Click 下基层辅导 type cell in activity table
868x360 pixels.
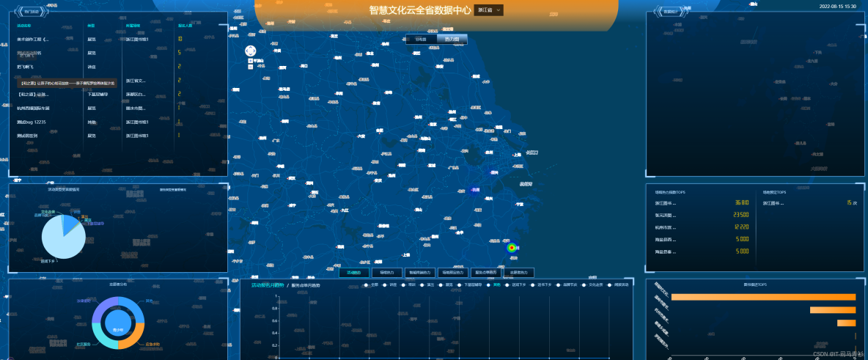[x=98, y=94]
